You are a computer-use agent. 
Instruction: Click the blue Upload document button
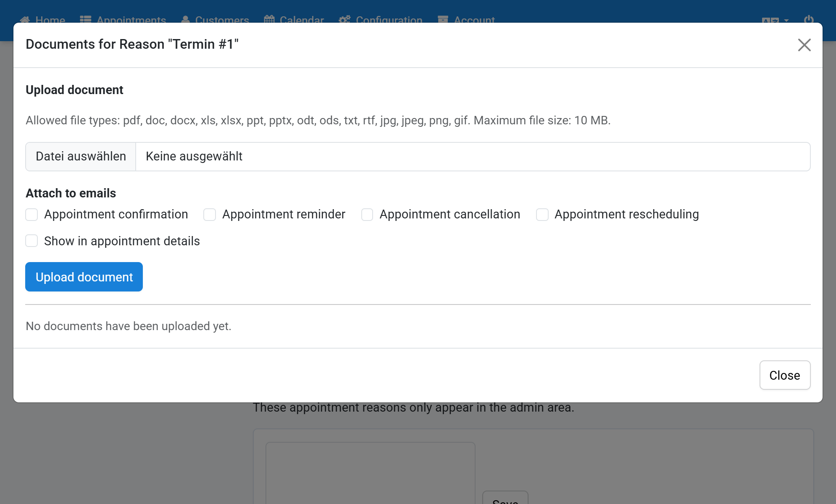(x=84, y=277)
